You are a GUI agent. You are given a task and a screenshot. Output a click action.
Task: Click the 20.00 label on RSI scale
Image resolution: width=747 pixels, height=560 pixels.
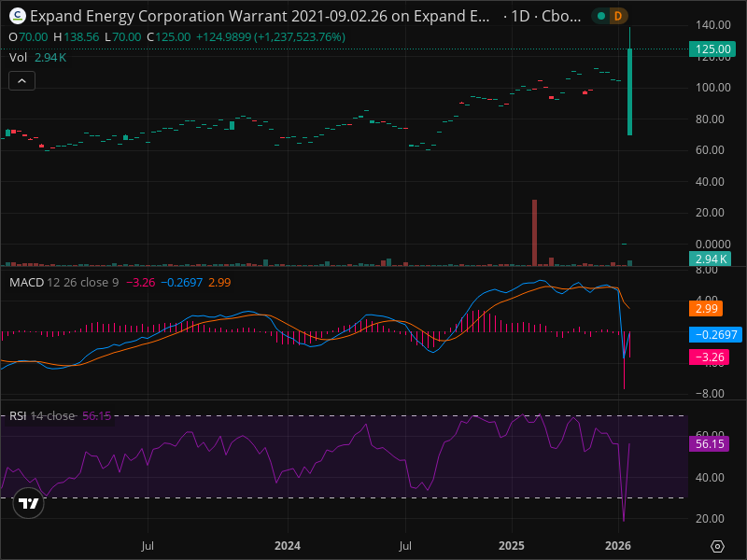710,519
